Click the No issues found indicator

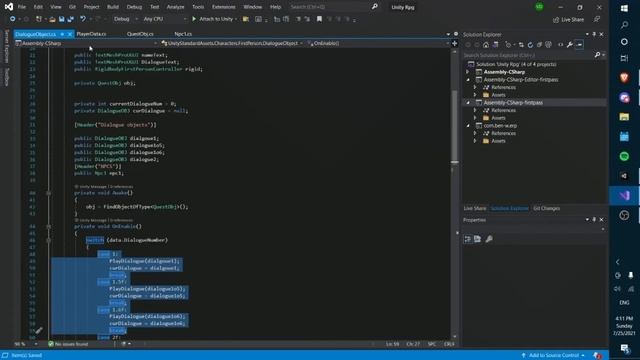(x=68, y=344)
